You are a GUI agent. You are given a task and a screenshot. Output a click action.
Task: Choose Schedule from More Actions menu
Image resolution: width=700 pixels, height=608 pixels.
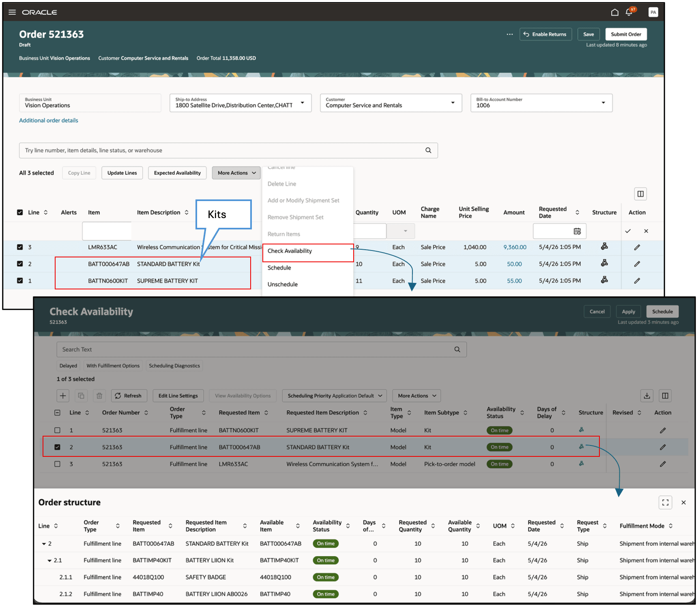click(279, 268)
